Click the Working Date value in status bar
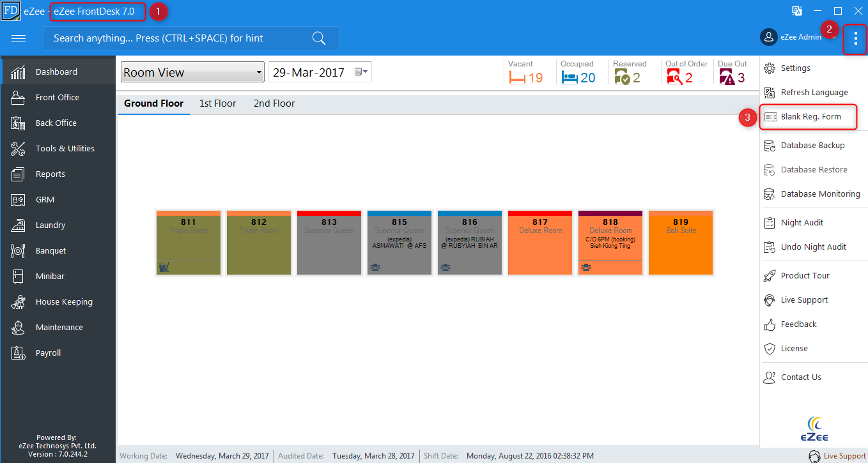 222,456
